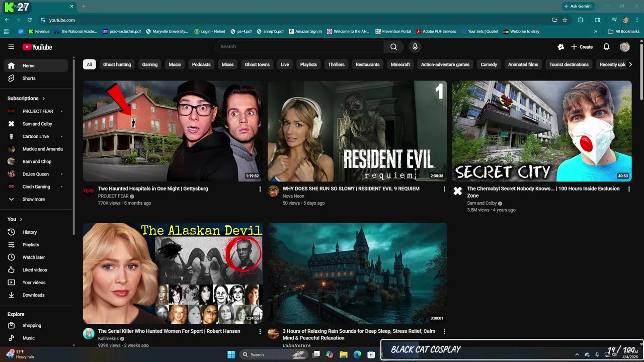Image resolution: width=644 pixels, height=362 pixels.
Task: Click the search magnifier button
Action: coord(393,47)
